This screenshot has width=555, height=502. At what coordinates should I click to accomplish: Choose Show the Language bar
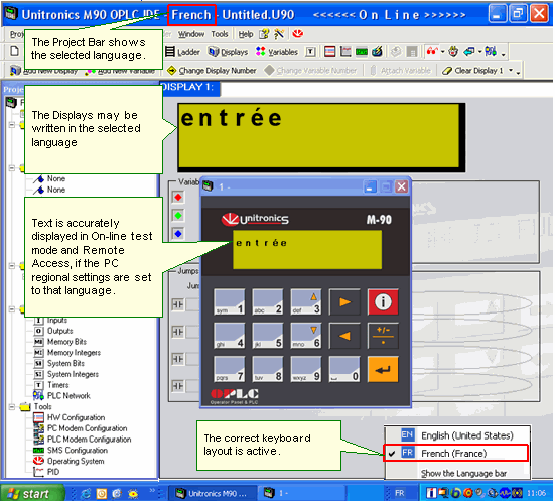tap(464, 474)
